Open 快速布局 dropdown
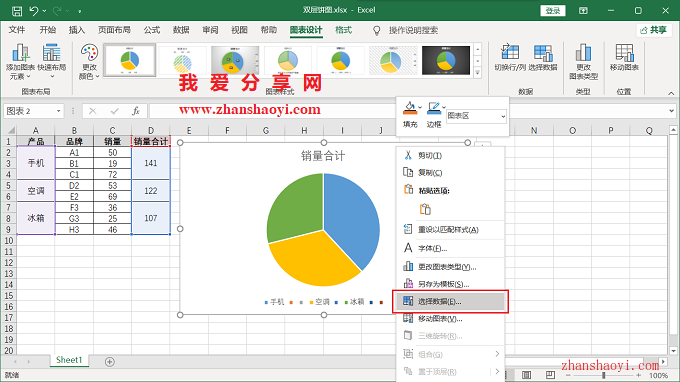This screenshot has height=382, width=680. point(52,61)
